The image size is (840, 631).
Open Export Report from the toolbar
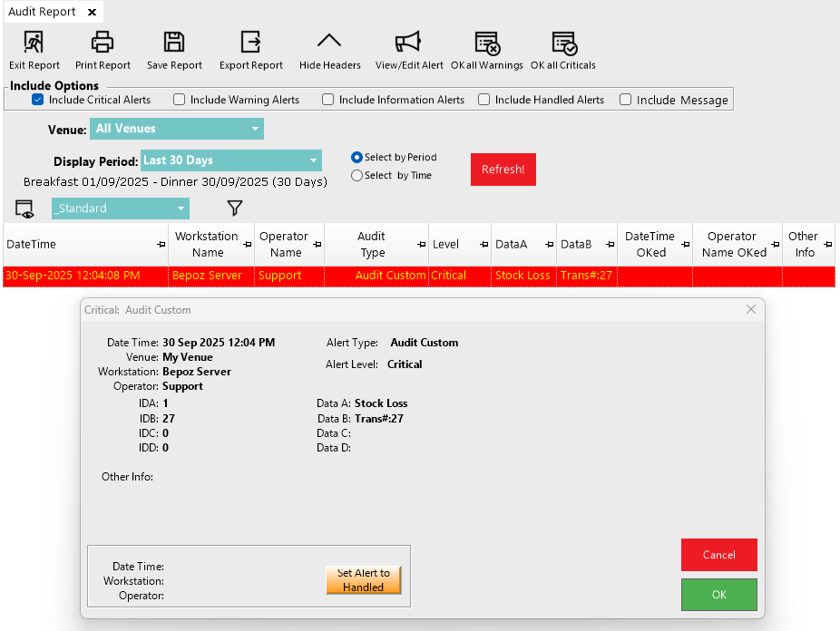tap(250, 43)
